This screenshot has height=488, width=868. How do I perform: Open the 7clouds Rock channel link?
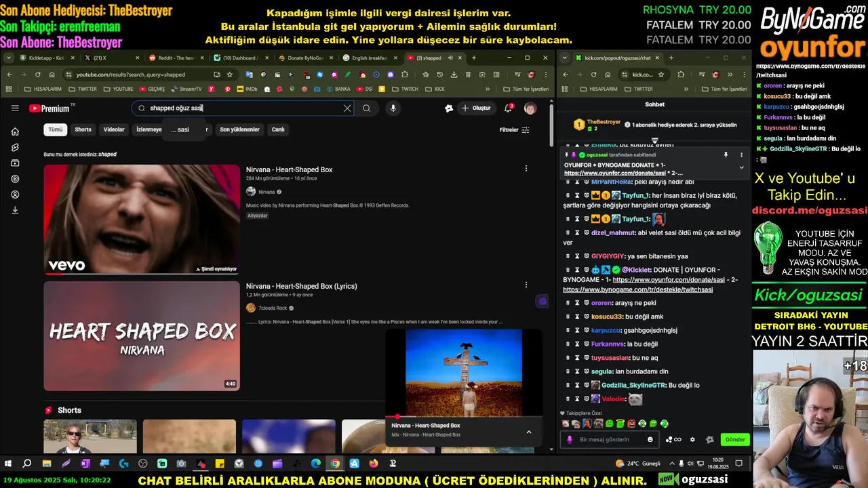[x=273, y=308]
